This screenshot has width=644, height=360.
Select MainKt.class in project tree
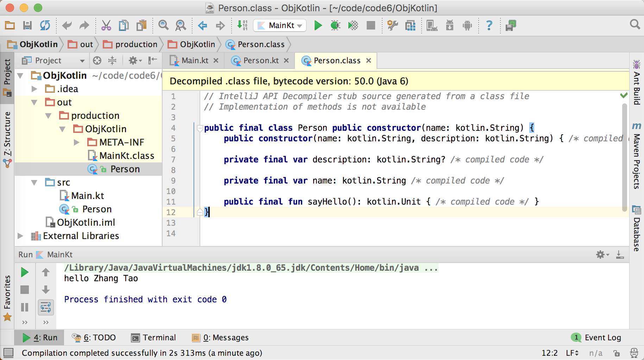(x=121, y=156)
